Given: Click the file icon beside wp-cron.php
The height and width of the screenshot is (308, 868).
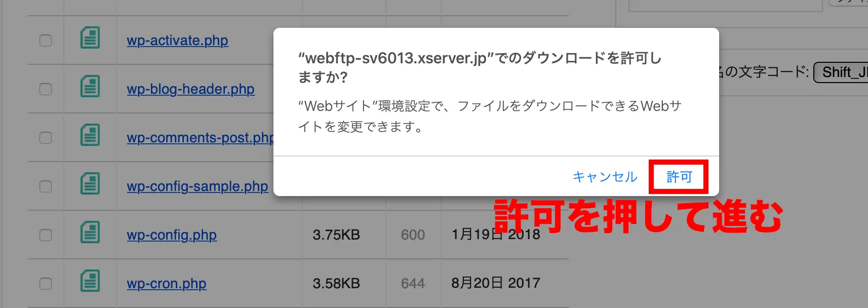Looking at the screenshot, I should tap(90, 281).
